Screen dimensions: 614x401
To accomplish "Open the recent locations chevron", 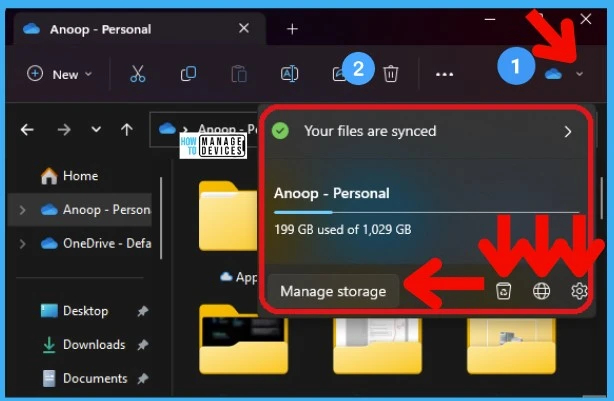I will [x=96, y=129].
